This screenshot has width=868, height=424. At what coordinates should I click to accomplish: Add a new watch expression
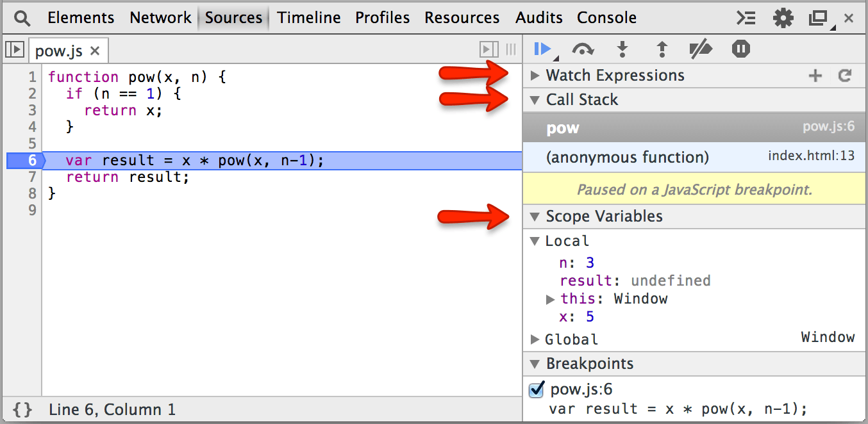click(x=815, y=76)
